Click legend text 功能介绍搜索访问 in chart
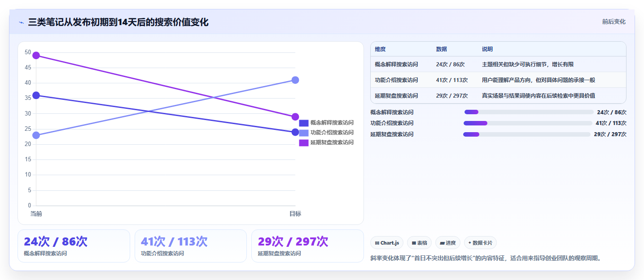This screenshot has width=644, height=280. [332, 133]
